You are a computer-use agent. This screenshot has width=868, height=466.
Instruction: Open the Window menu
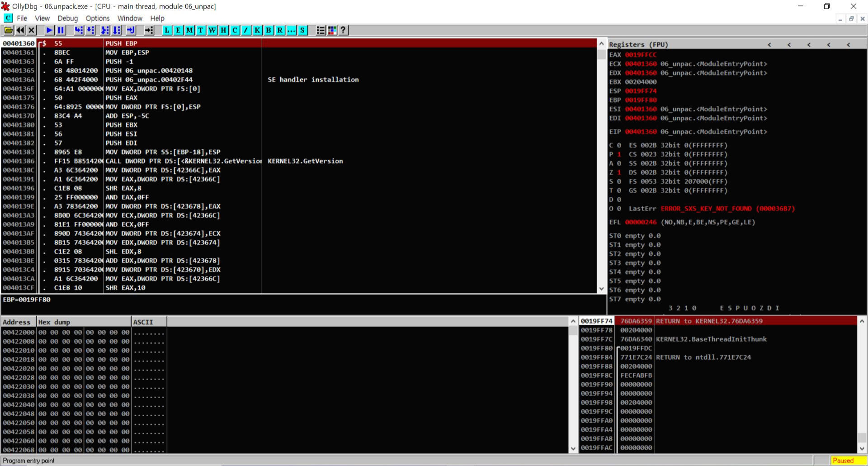pos(130,18)
